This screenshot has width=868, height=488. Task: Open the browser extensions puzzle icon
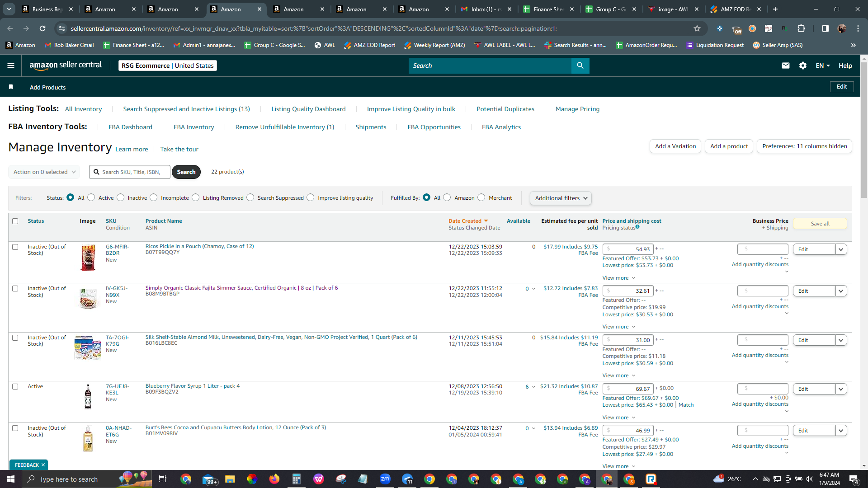(802, 28)
